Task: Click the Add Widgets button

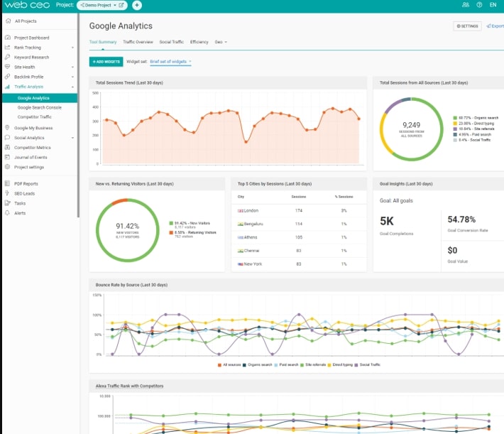Action: click(x=106, y=62)
